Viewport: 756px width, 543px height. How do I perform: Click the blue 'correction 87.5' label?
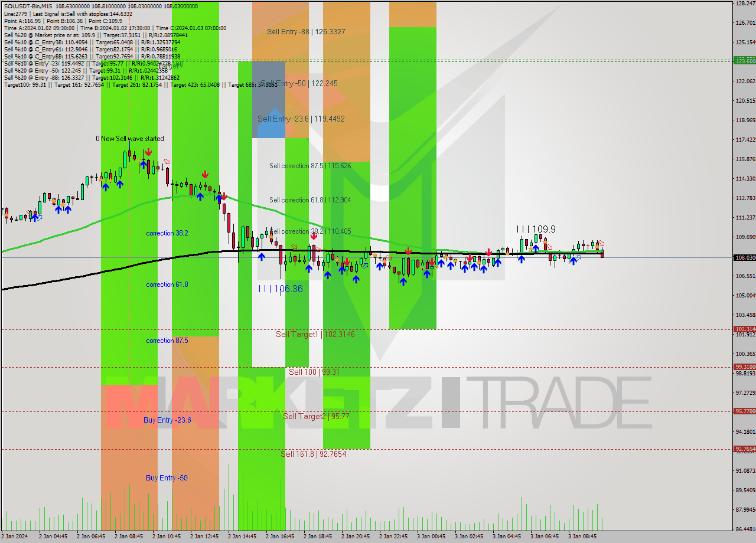[167, 341]
